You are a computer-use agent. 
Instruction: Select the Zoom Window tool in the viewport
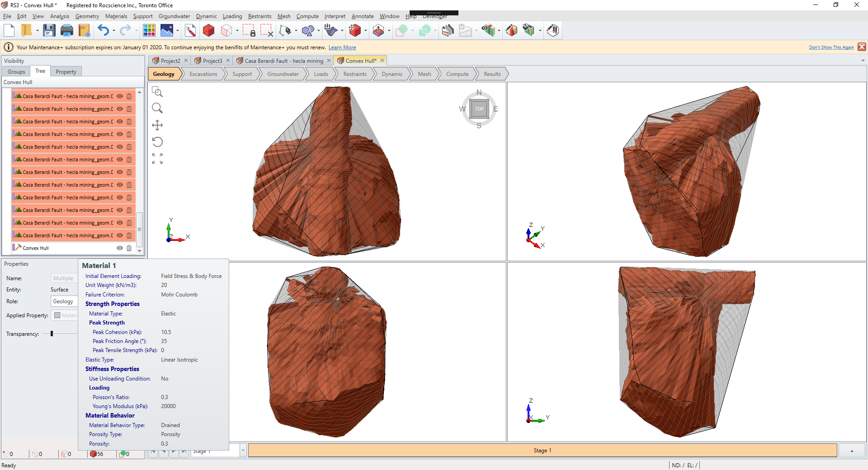point(157,92)
